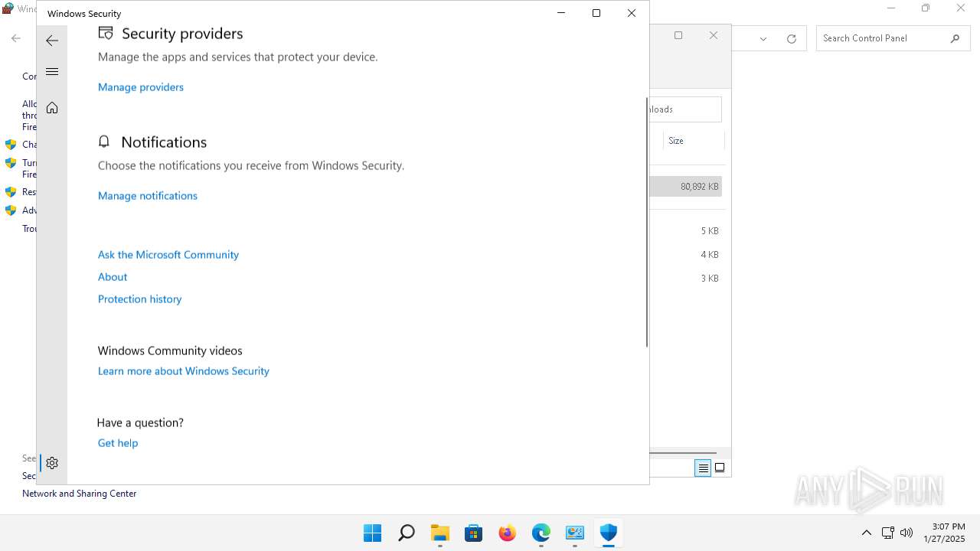Viewport: 980px width, 551px height.
Task: Select the file row sized 5 KB
Action: point(686,231)
